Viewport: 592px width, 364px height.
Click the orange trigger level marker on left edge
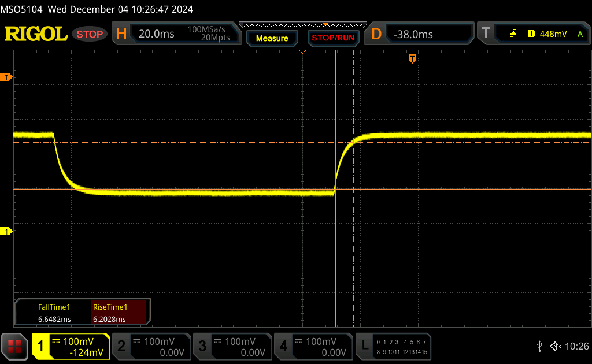[x=7, y=77]
